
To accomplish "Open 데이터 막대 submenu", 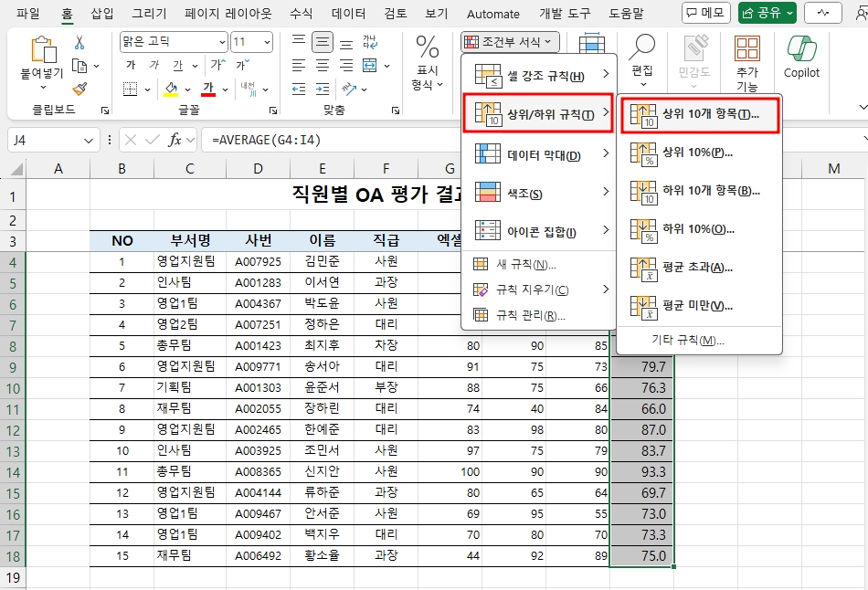I will click(539, 155).
